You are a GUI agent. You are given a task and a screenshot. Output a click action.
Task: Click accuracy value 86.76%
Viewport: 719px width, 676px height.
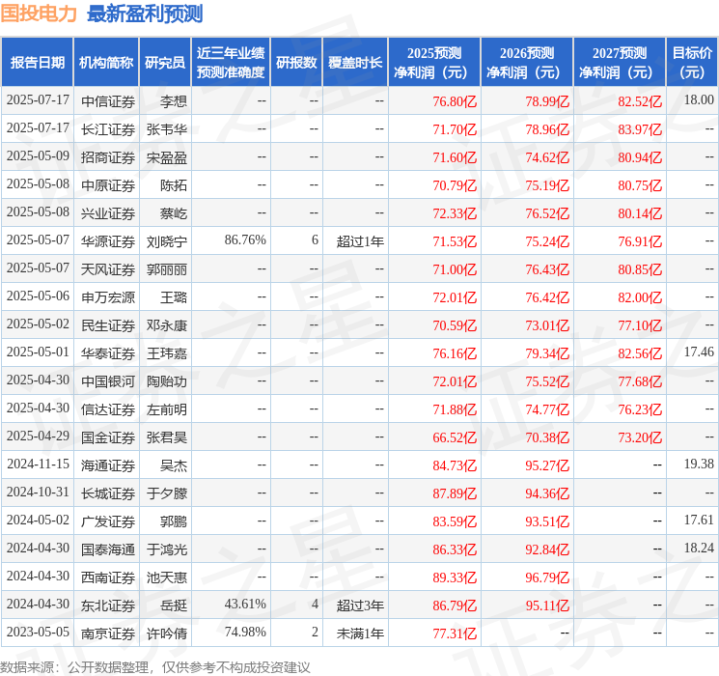coord(245,240)
